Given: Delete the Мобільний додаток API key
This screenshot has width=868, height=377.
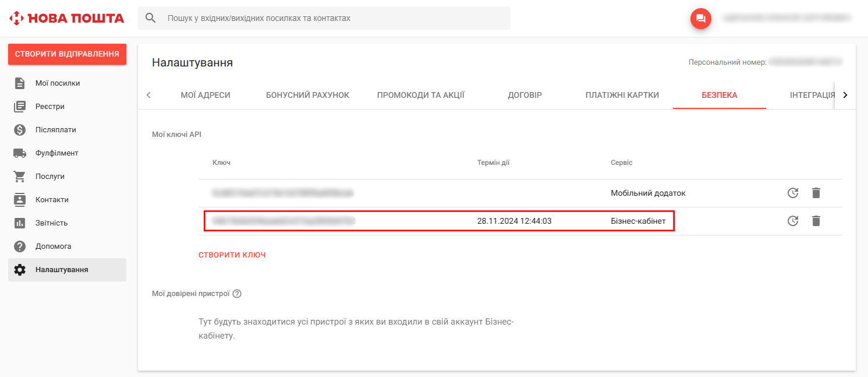Looking at the screenshot, I should coord(816,193).
